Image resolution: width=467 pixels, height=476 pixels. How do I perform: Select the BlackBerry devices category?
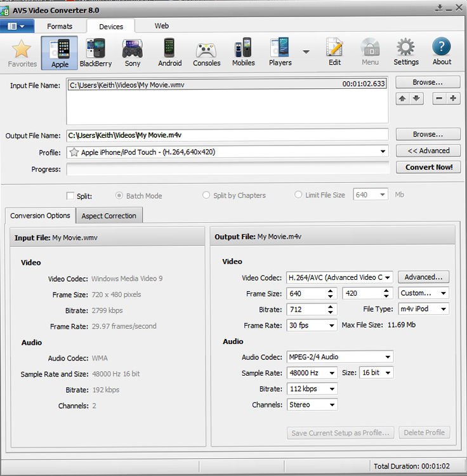pyautogui.click(x=96, y=53)
